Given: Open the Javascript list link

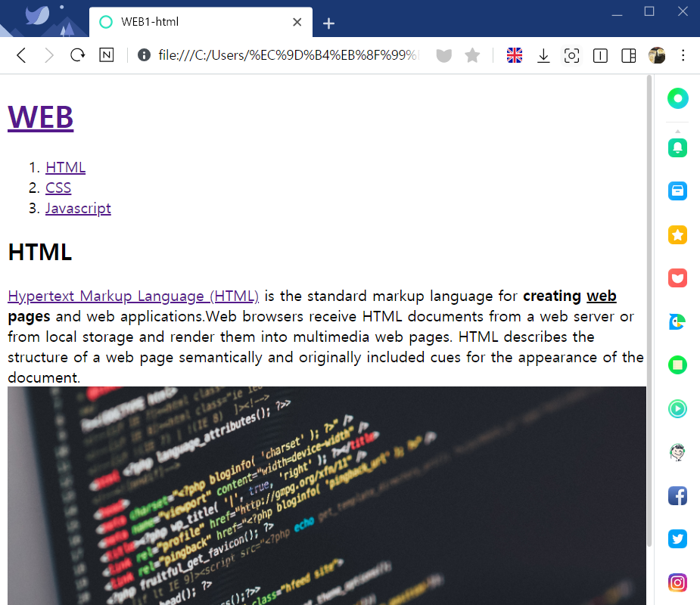Looking at the screenshot, I should click(78, 209).
